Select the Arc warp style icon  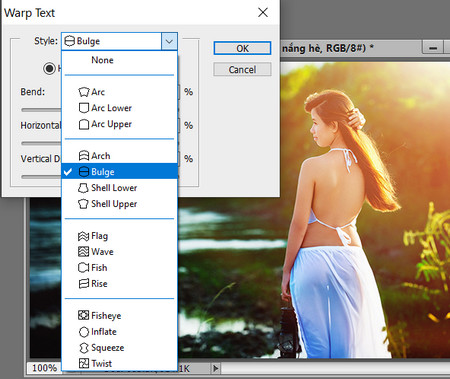point(84,92)
